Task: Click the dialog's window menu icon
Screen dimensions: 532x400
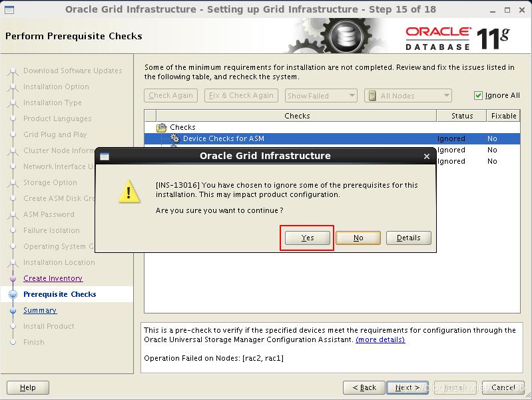Action: point(105,156)
